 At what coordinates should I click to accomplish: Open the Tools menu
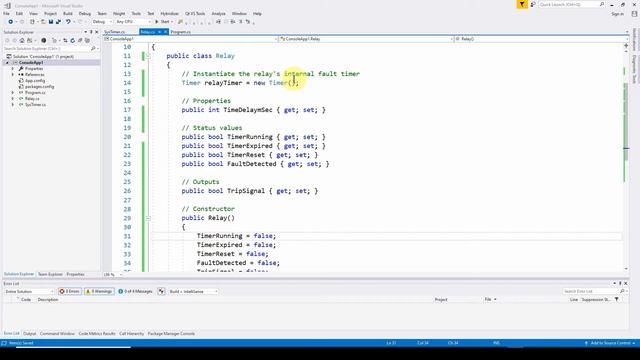136,13
